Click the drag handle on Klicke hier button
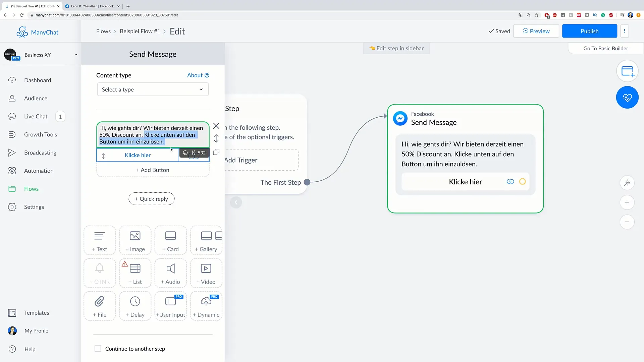This screenshot has width=644, height=362. point(104,156)
